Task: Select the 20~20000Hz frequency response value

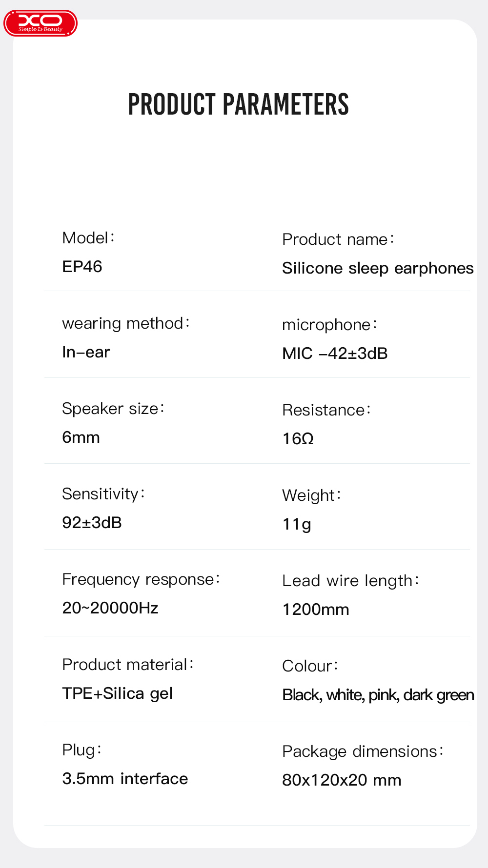Action: click(x=110, y=608)
